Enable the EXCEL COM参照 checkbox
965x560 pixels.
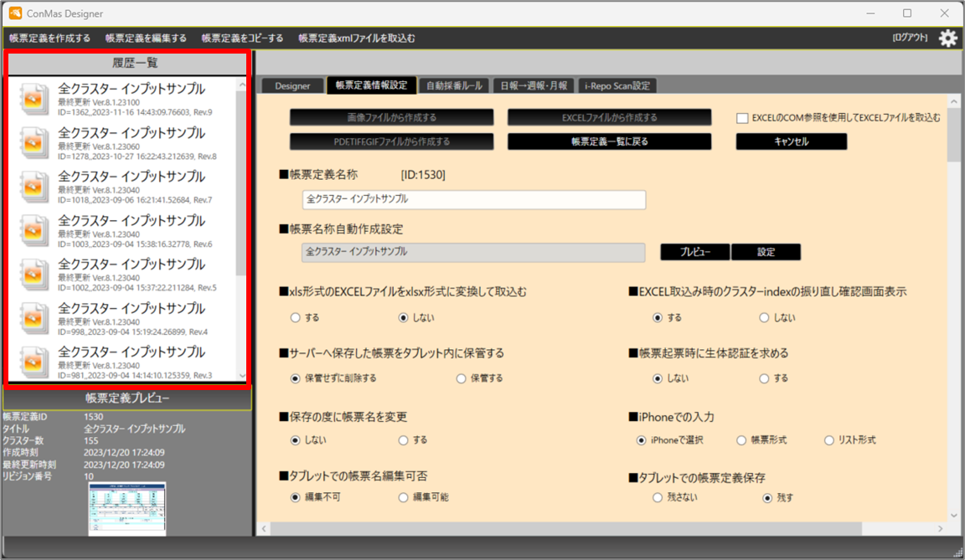pyautogui.click(x=742, y=118)
